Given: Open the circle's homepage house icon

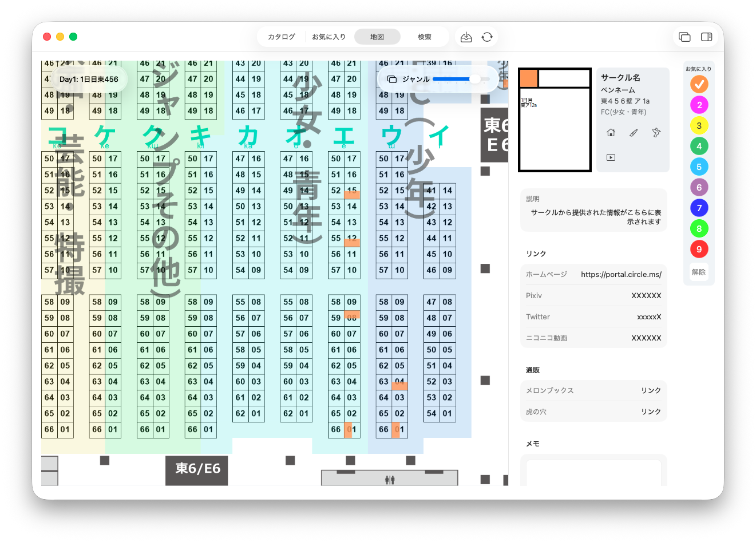Looking at the screenshot, I should (611, 133).
